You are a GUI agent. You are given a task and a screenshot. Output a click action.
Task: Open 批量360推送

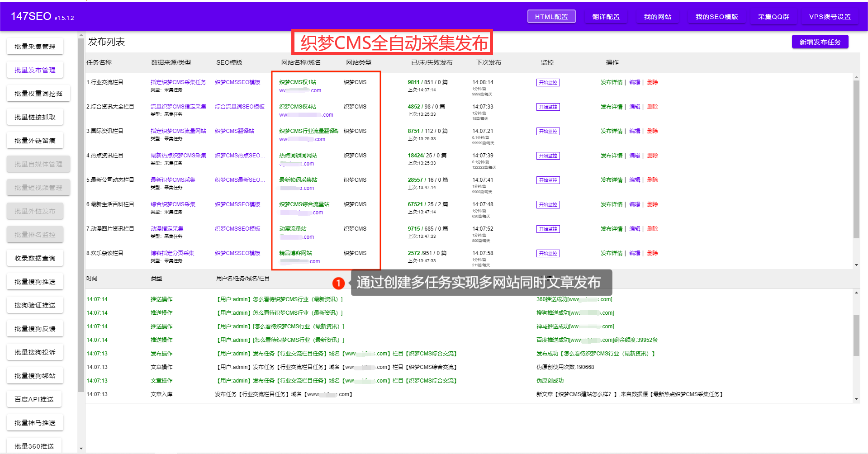34,446
